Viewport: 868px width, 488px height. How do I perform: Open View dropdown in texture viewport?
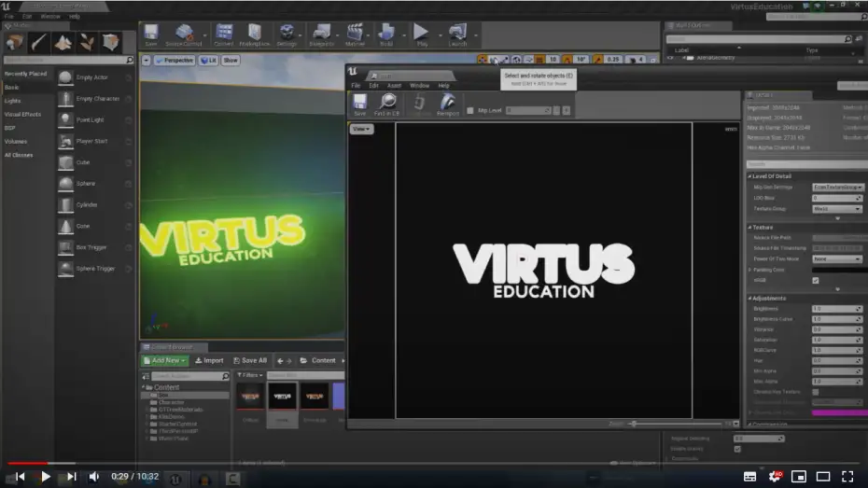click(x=361, y=129)
